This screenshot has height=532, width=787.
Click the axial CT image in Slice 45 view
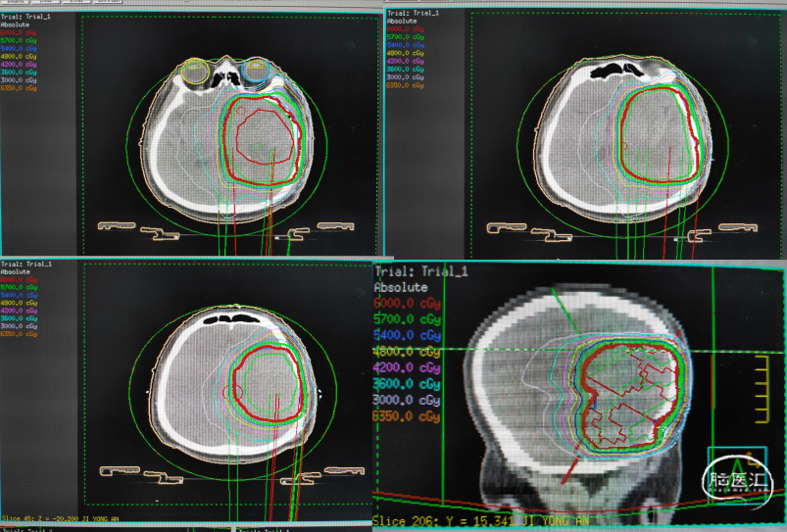click(x=232, y=384)
